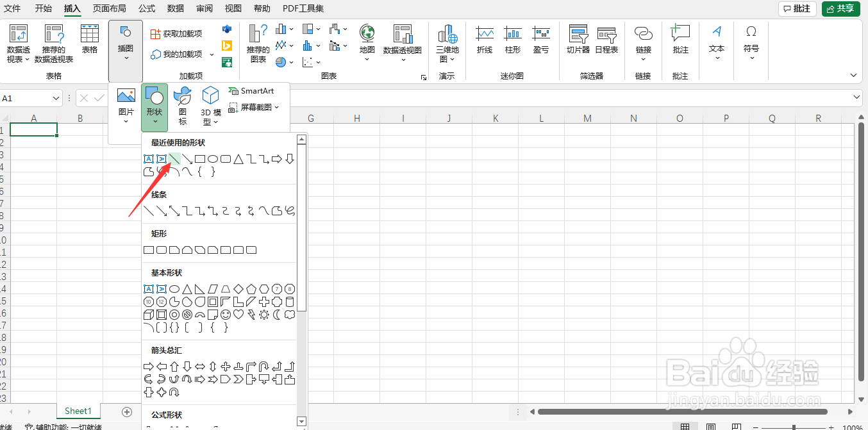
Task: Insert SmartArt graphic
Action: coord(251,91)
